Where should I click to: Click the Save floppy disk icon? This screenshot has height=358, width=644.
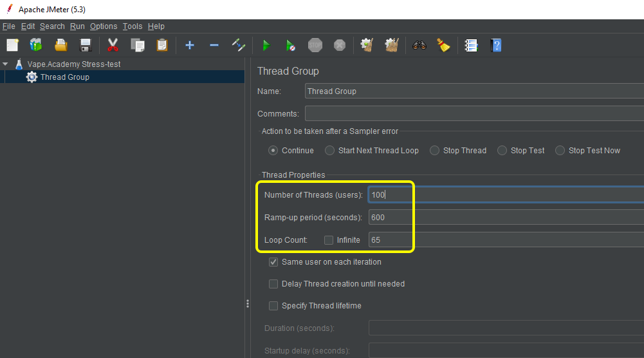(86, 45)
